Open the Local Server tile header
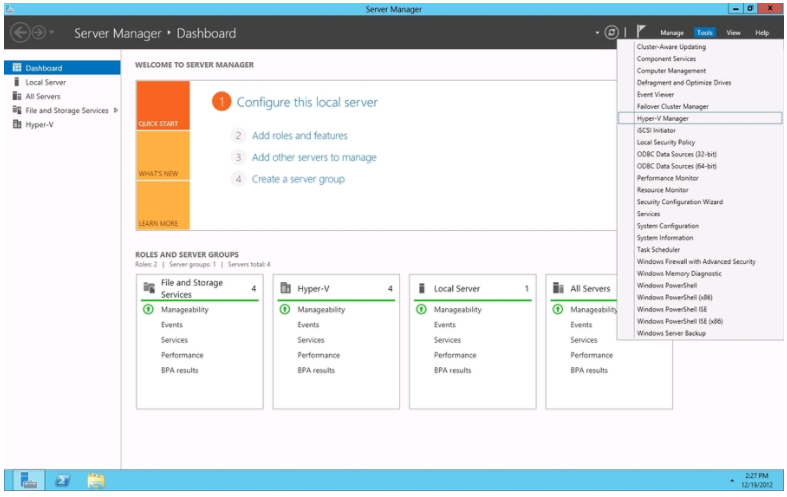 click(472, 288)
